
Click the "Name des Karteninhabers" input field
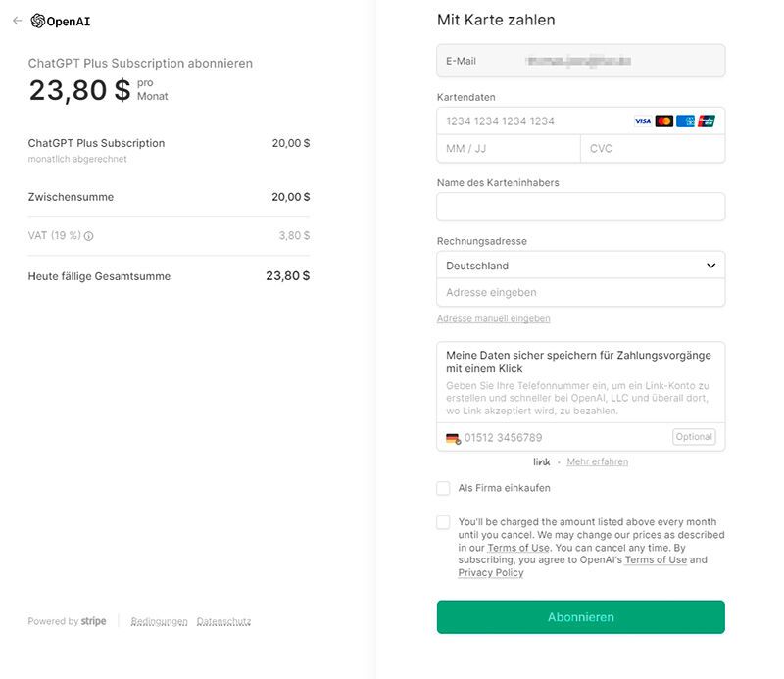(580, 207)
